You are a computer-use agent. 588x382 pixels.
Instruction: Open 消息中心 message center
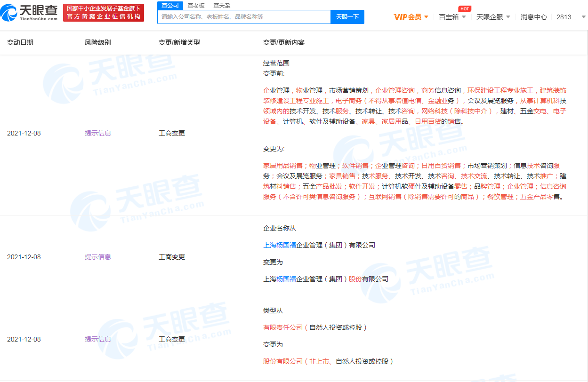pos(534,17)
